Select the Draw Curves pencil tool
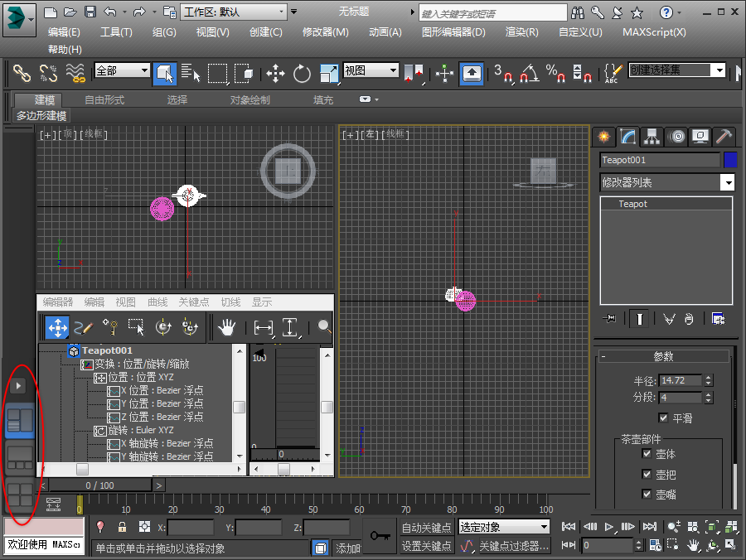This screenshot has height=560, width=746. 85,327
